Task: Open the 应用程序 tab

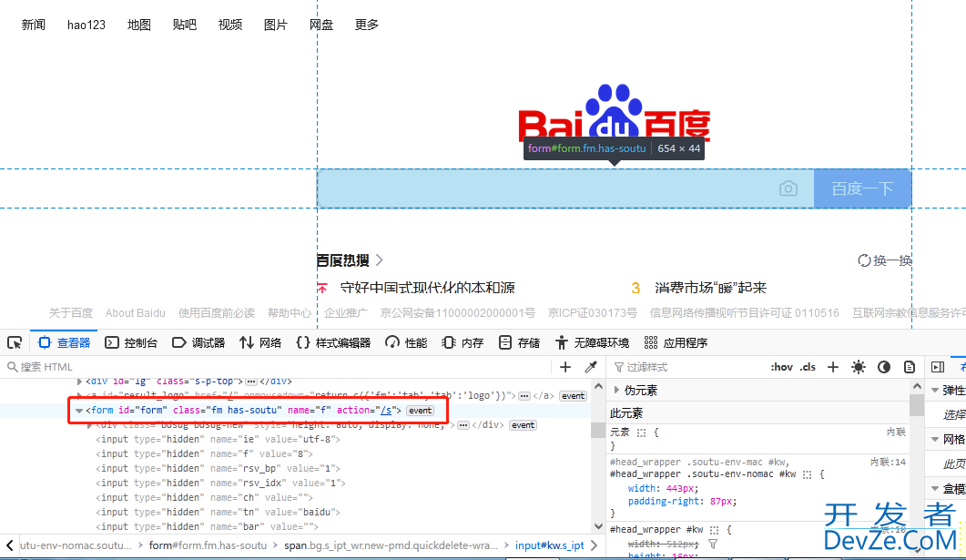Action: (676, 343)
